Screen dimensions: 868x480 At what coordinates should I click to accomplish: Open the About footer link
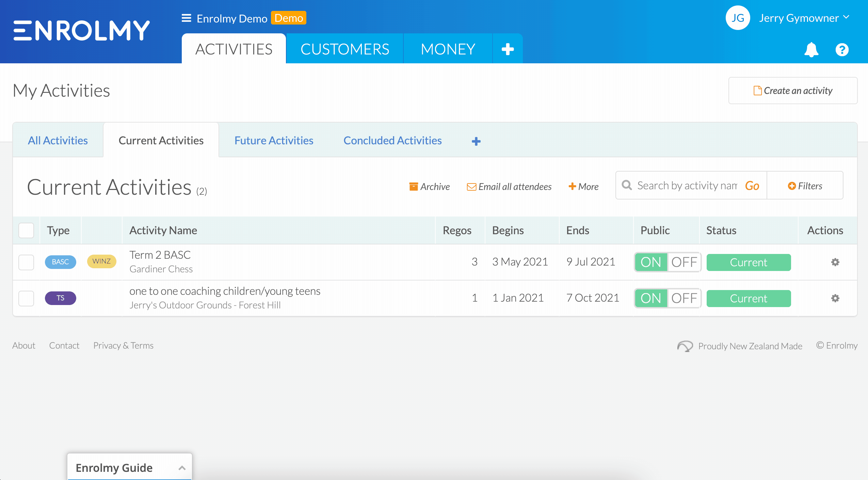24,346
